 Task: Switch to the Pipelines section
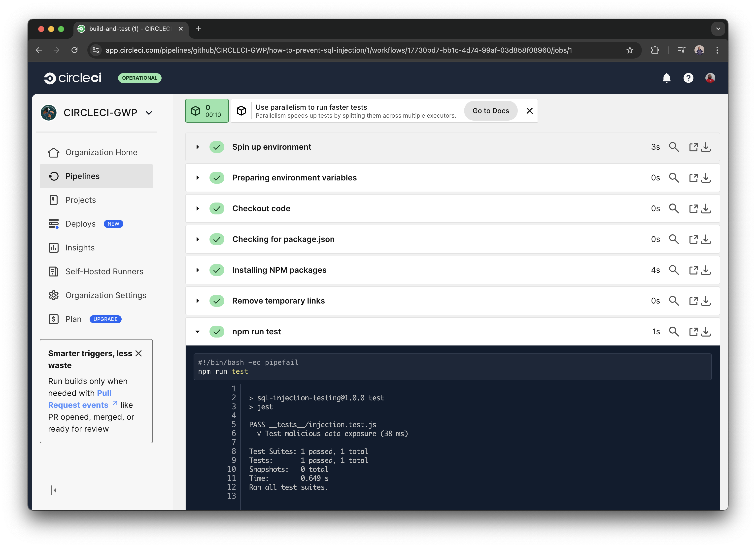point(82,176)
